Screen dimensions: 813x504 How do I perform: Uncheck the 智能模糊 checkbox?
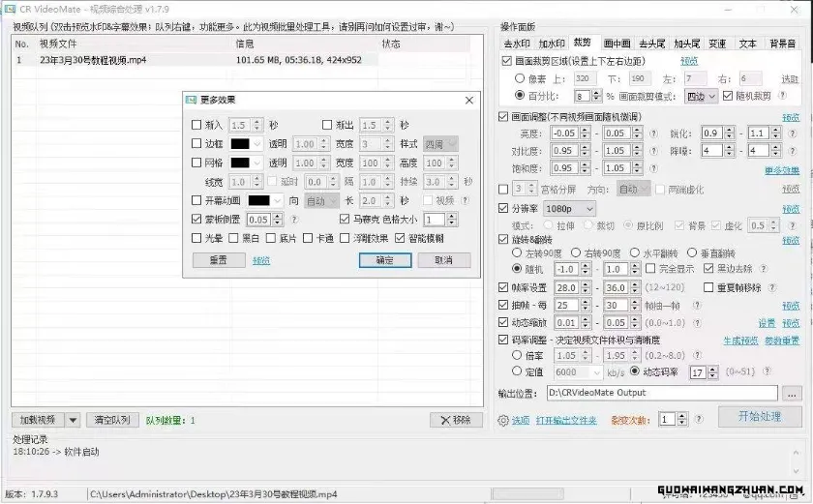click(x=399, y=238)
